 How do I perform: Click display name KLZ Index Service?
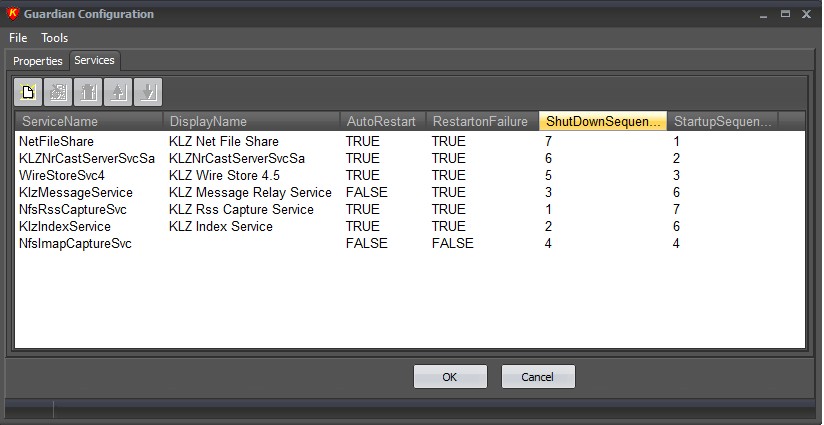221,226
